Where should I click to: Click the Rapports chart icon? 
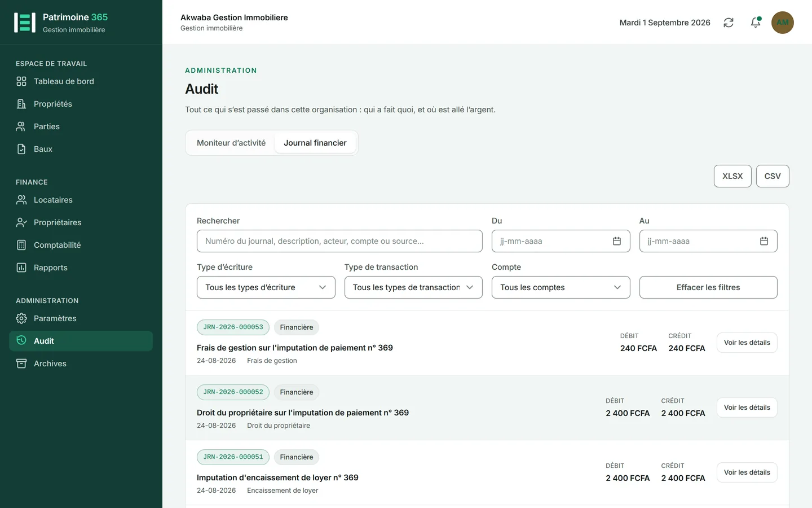click(x=21, y=268)
